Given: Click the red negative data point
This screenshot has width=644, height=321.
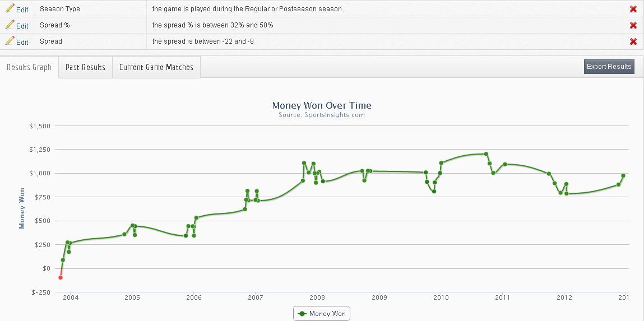Looking at the screenshot, I should pos(60,277).
